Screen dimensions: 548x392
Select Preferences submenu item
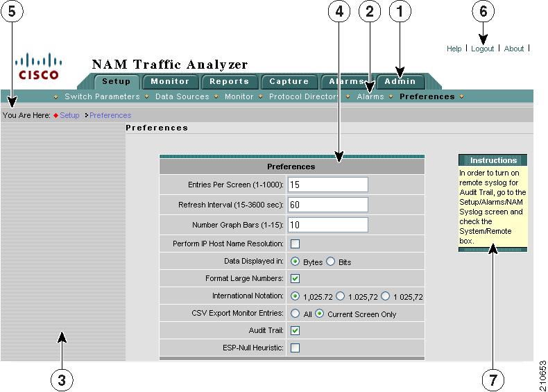click(x=427, y=96)
